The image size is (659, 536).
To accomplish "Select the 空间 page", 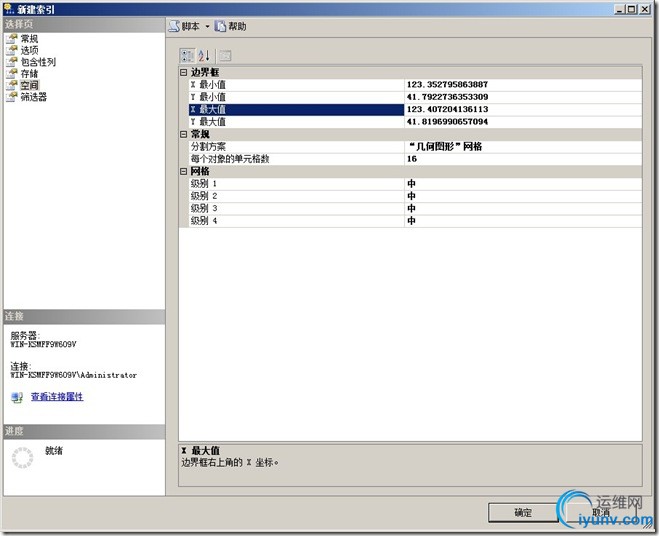I will point(29,85).
